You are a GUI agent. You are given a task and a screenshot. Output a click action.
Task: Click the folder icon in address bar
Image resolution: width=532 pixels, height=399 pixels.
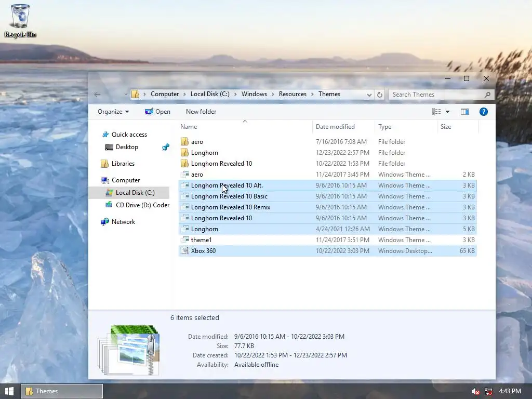[135, 95]
